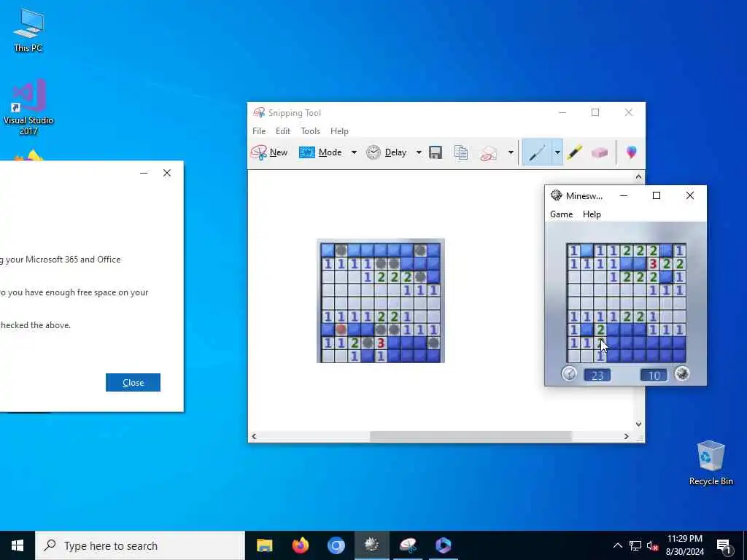Click the Save Snip floppy disk icon
Screen dimensions: 747x560
436,152
